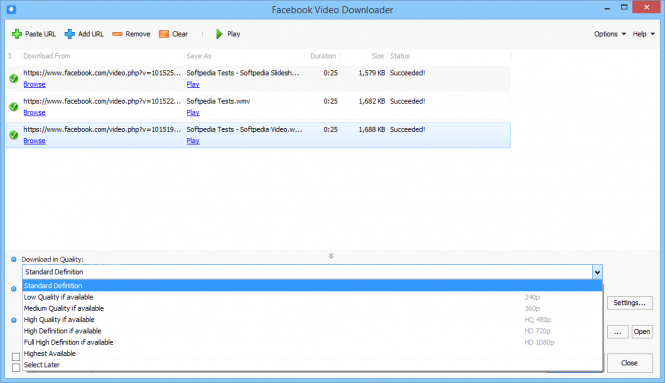665x383 pixels.
Task: Sort by Duration column header
Action: (x=323, y=56)
